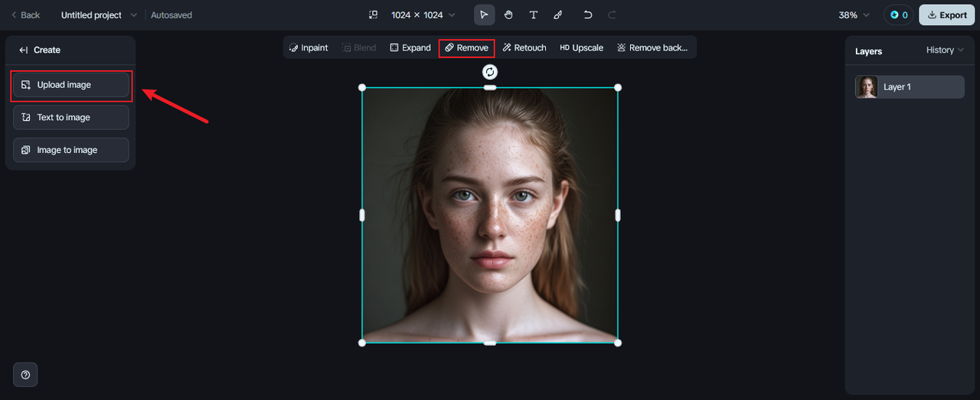Open the Untitled project name dropdown
980x400 pixels.
click(100, 15)
